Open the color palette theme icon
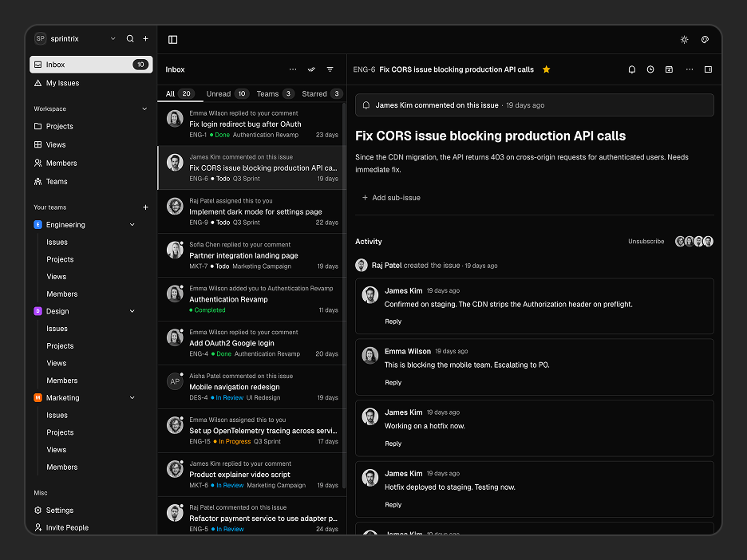The image size is (747, 560). 705,40
